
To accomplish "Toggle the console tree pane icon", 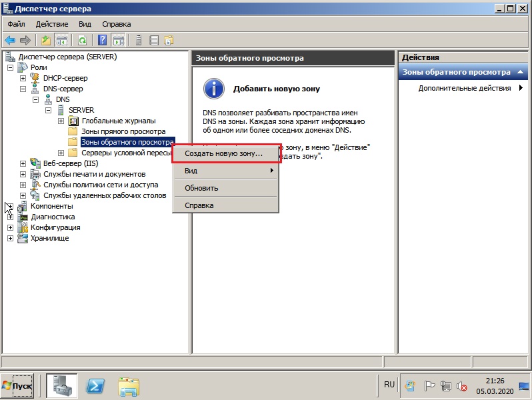I will [62, 41].
